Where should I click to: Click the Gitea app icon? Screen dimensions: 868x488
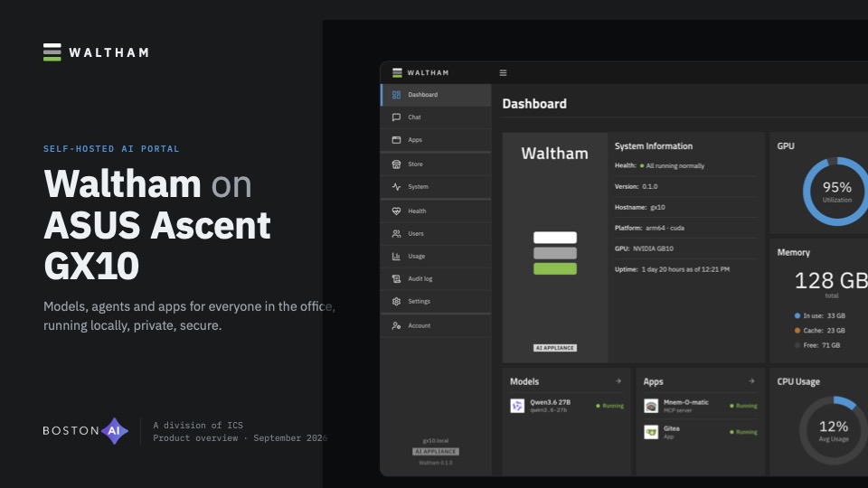tap(651, 432)
